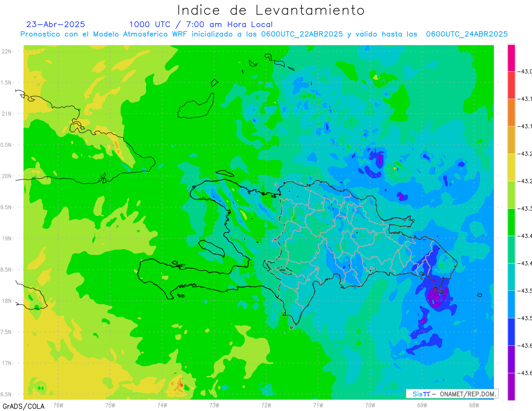Click the '73W' longitude axis label
Screen dimensions: 532x411
click(214, 405)
